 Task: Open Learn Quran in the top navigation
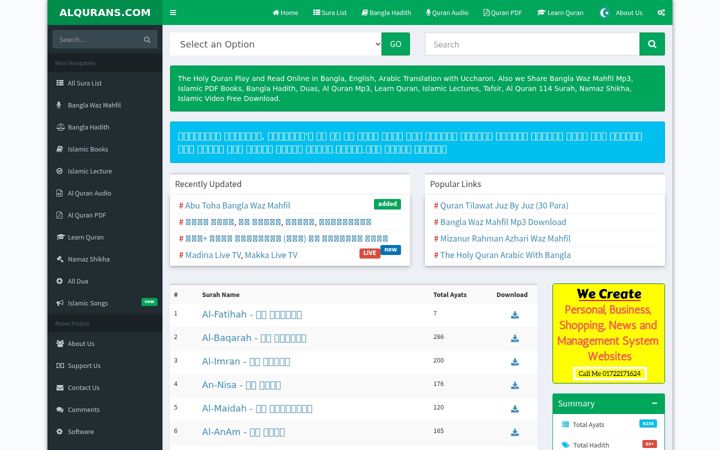(560, 12)
